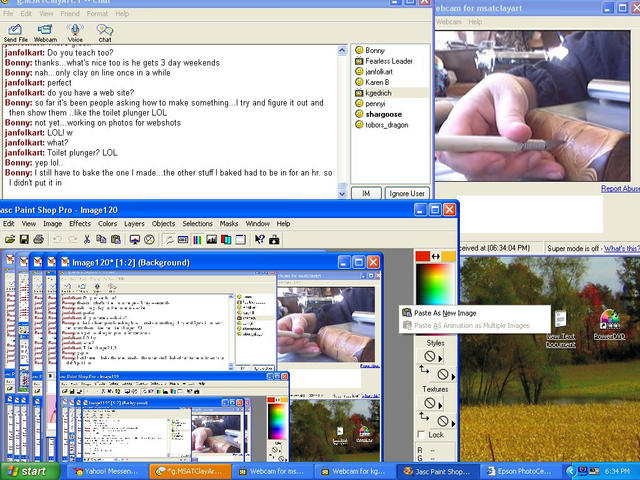This screenshot has width=640, height=480.
Task: Click the round Normal Viewing toolbar icon
Action: pyautogui.click(x=149, y=240)
